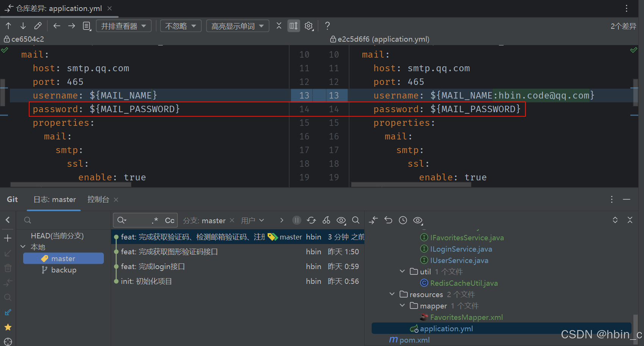Click the plus new branch icon
The height and width of the screenshot is (346, 644).
(x=8, y=238)
